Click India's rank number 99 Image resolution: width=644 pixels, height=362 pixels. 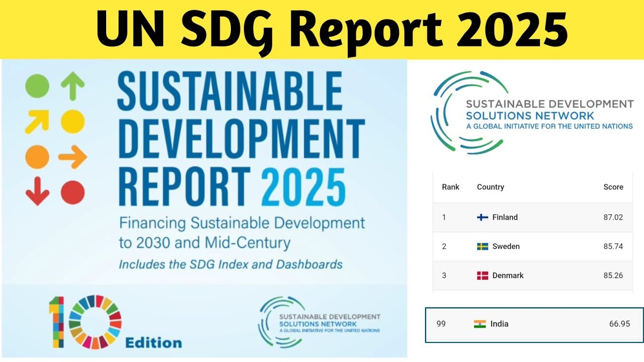pos(441,324)
